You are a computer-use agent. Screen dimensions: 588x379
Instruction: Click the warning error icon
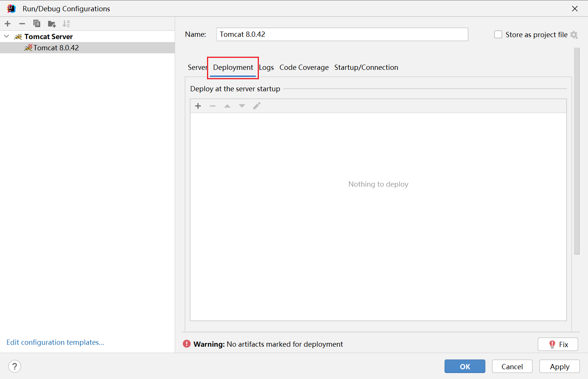[x=187, y=344]
